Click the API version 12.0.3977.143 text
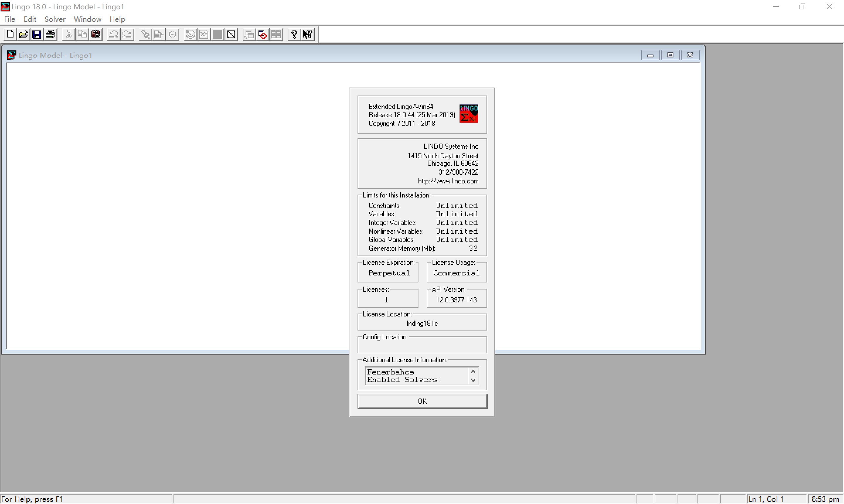The height and width of the screenshot is (504, 844). 456,300
